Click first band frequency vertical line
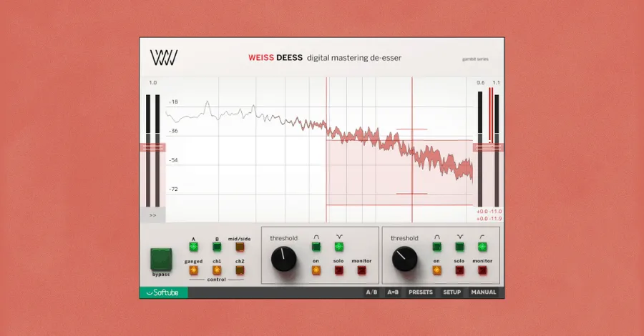The height and width of the screenshot is (336, 644). (x=326, y=149)
